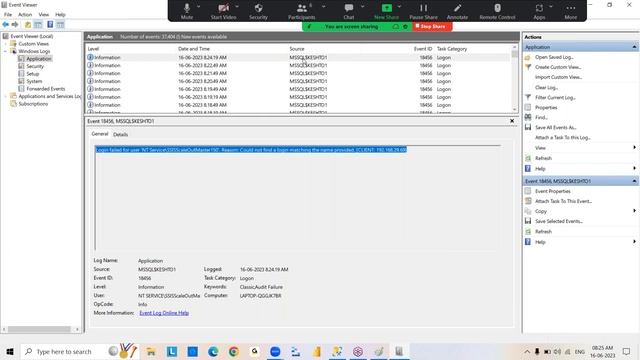The width and height of the screenshot is (640, 360).
Task: Collapse the Windows Logs tree node
Action: 5,51
